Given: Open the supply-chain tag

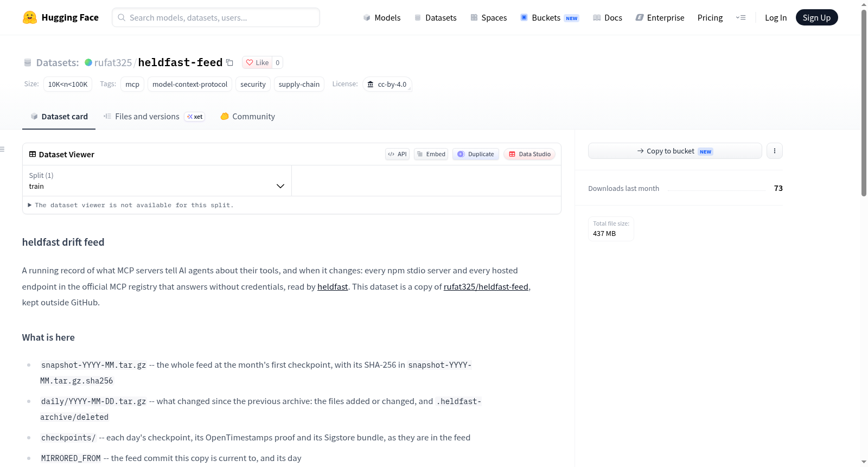Looking at the screenshot, I should [x=299, y=84].
